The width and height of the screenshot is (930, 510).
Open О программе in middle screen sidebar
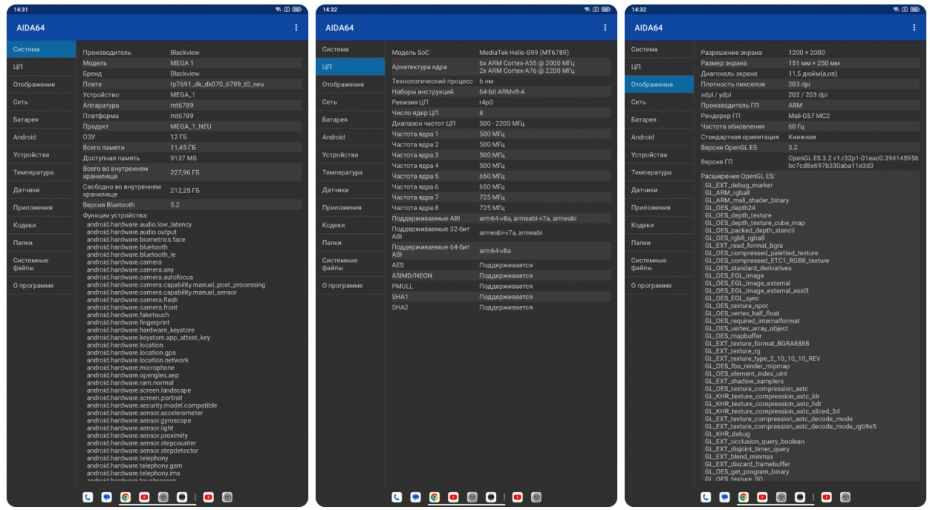351,285
